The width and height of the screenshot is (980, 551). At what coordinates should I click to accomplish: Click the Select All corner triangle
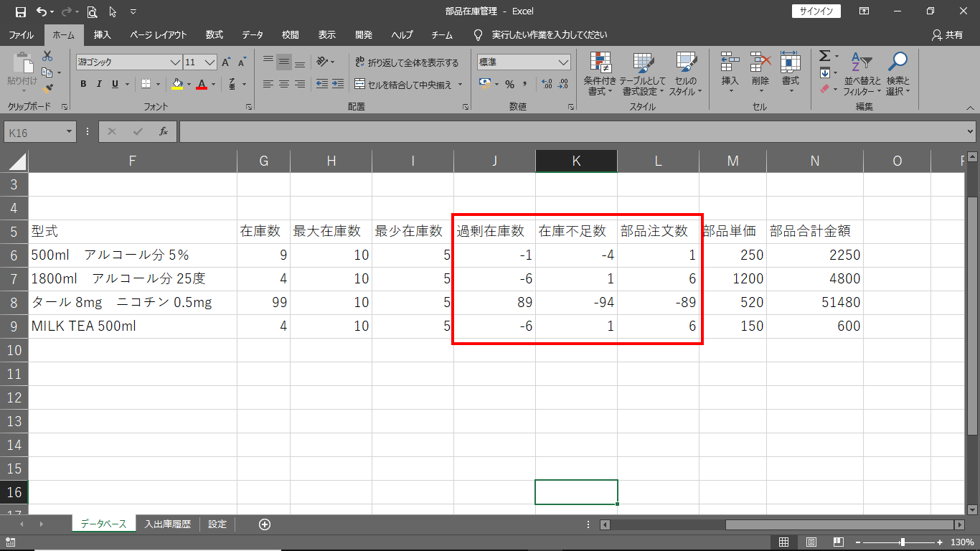[x=18, y=161]
